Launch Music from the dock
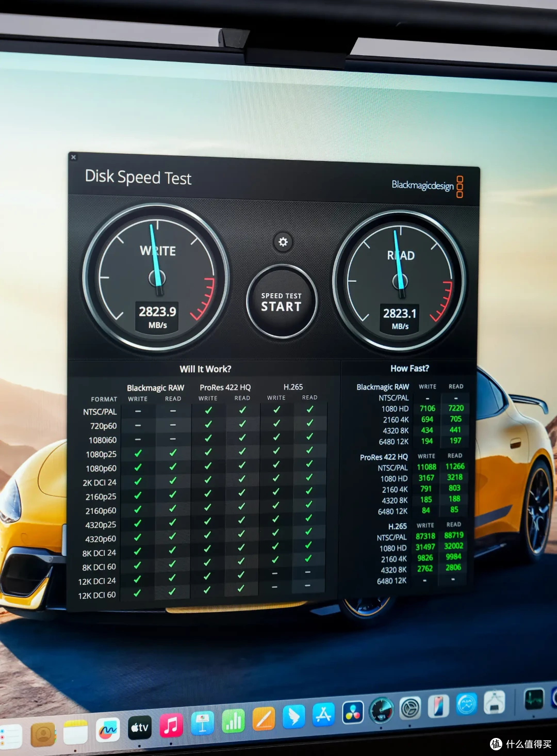This screenshot has height=756, width=557. [x=171, y=725]
